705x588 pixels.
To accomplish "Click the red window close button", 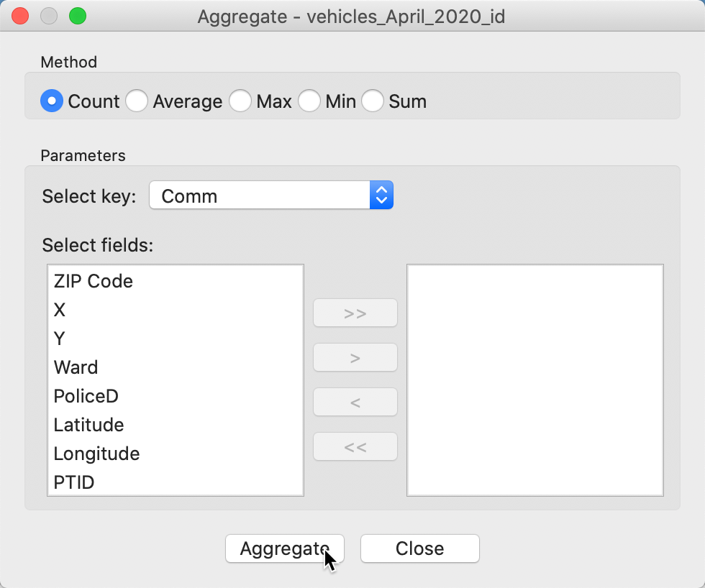I will (x=20, y=16).
